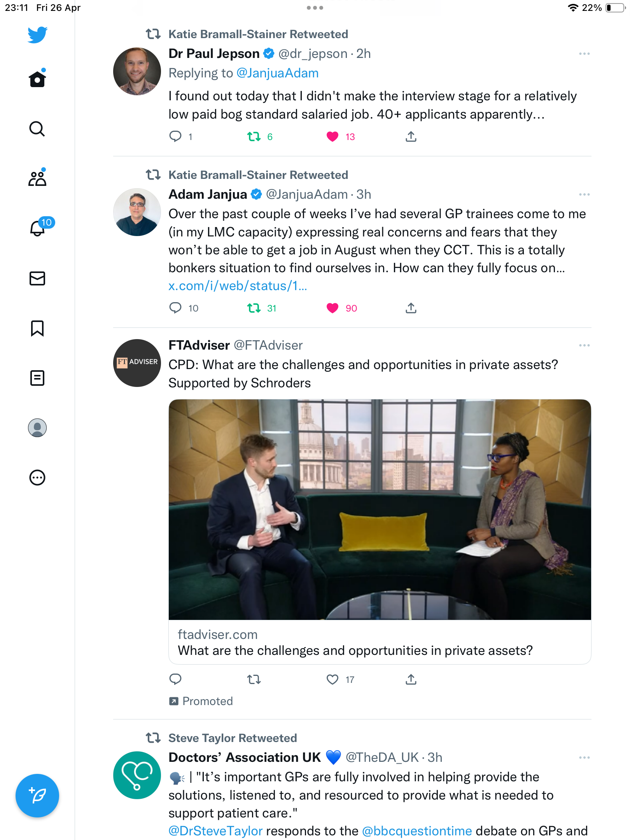Open more options on Doctors' Association UK tweet
The image size is (630, 840).
584,758
